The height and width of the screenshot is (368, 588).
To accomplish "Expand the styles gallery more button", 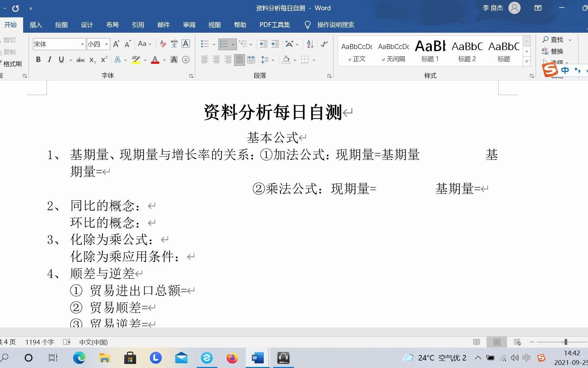I will (x=527, y=62).
